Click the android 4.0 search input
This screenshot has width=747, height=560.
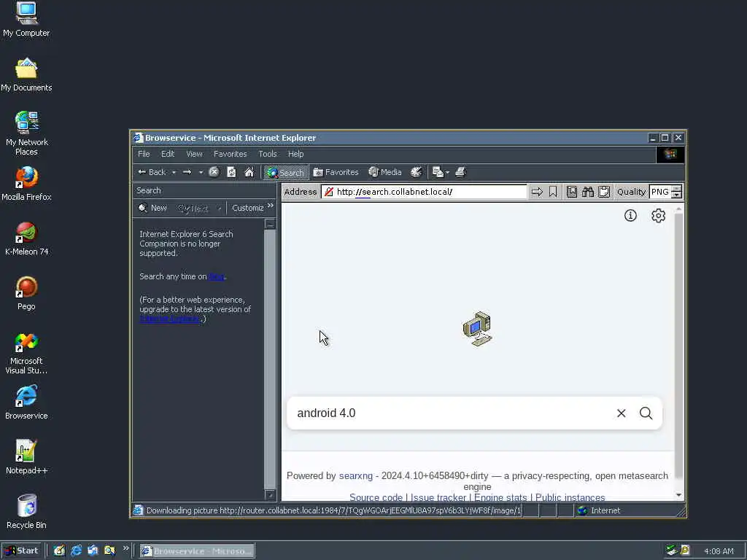click(x=452, y=413)
